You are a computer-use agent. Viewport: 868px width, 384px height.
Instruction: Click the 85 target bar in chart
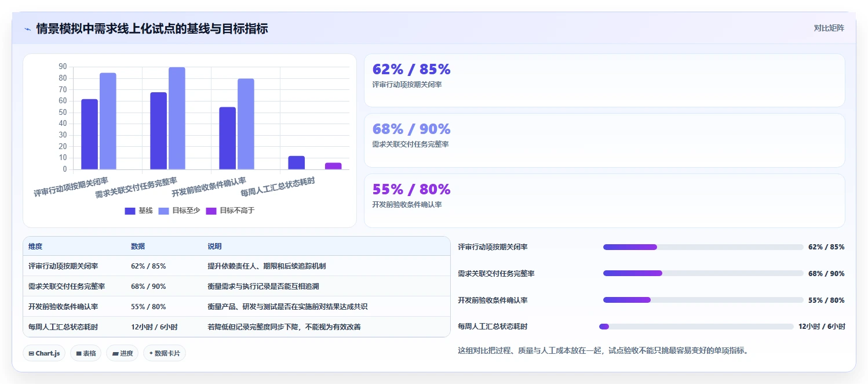pyautogui.click(x=108, y=121)
